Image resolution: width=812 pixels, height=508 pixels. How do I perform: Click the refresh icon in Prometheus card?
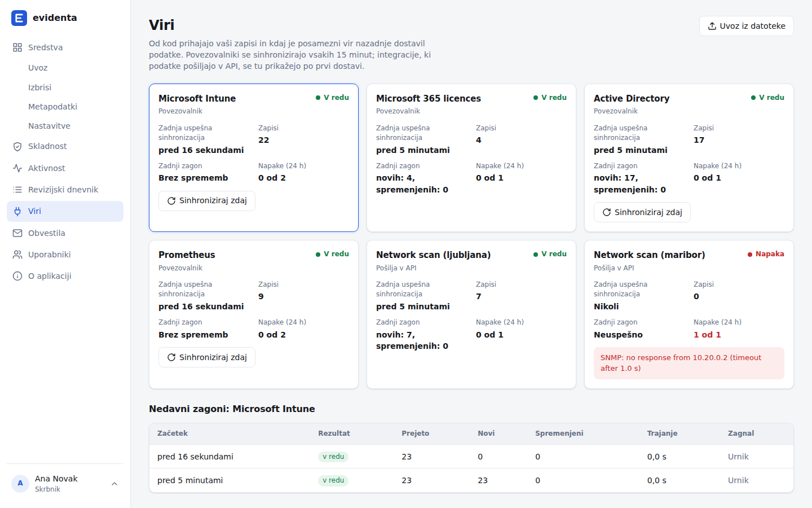click(171, 357)
